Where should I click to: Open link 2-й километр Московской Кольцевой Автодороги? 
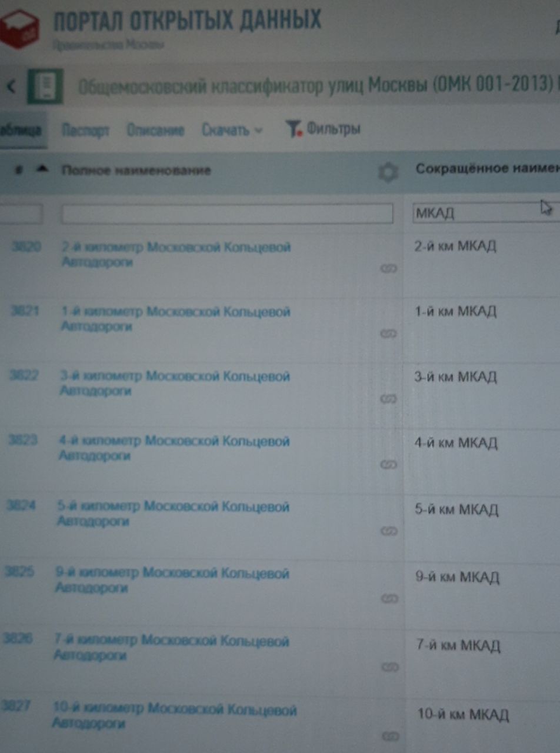click(x=176, y=254)
